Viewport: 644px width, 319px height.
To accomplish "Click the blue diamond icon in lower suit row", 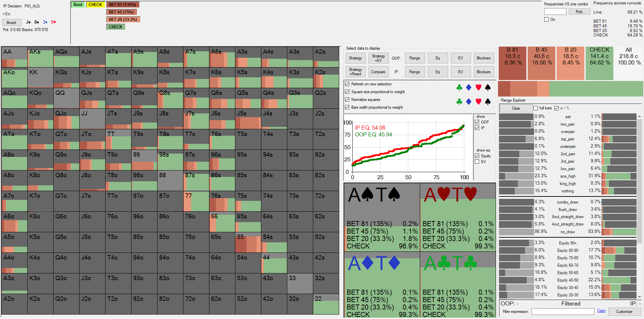I will point(468,102).
